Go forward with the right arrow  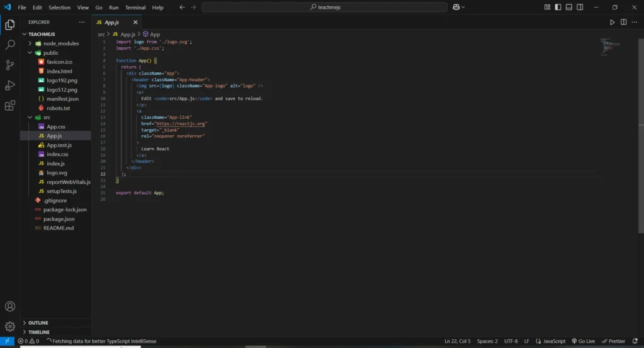[x=193, y=7]
